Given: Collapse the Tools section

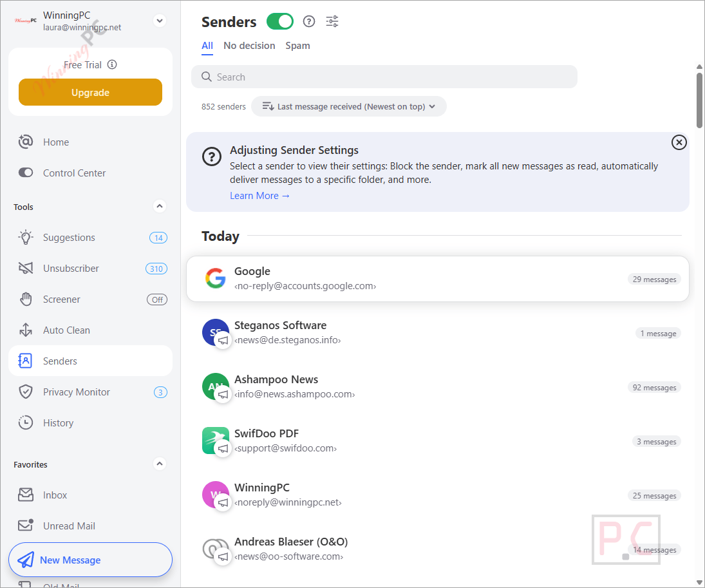Looking at the screenshot, I should tap(160, 207).
